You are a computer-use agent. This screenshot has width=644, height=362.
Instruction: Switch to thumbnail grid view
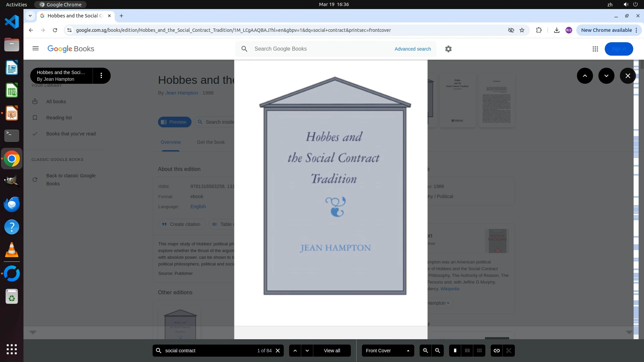[x=479, y=351]
